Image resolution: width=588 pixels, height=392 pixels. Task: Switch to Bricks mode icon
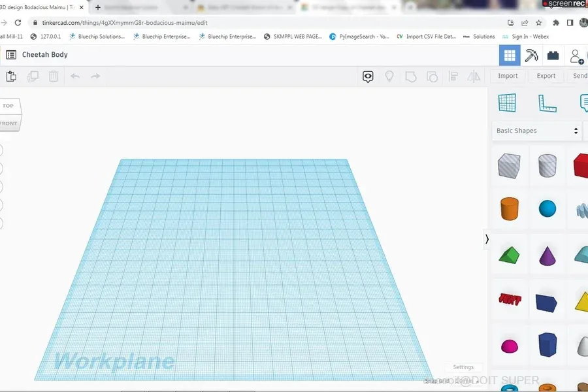(553, 56)
